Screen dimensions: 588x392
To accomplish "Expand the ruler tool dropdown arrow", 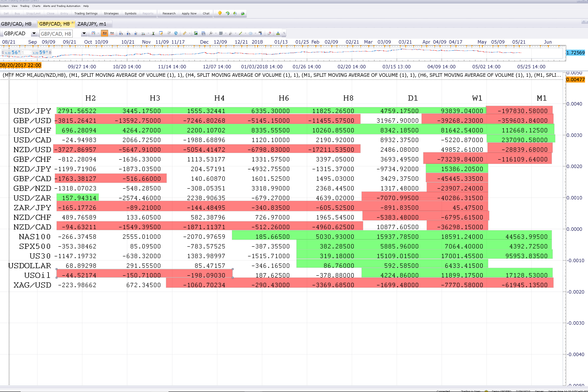I will pyautogui.click(x=190, y=33).
